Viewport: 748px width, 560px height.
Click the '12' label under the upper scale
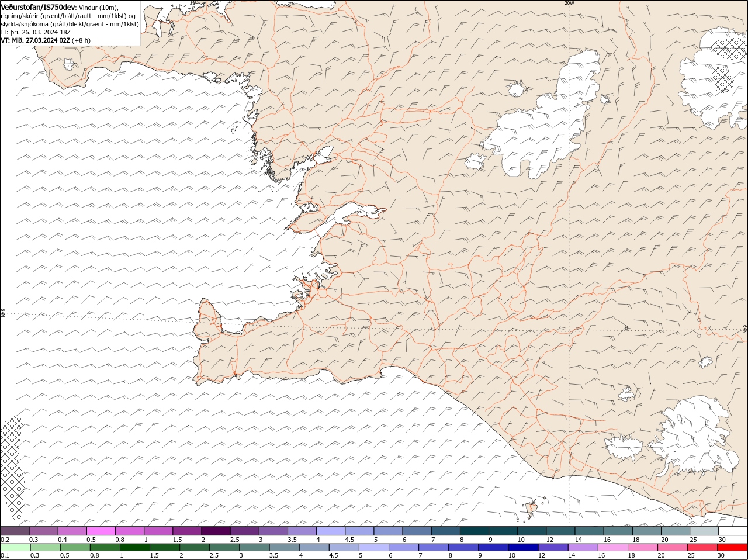pyautogui.click(x=549, y=539)
